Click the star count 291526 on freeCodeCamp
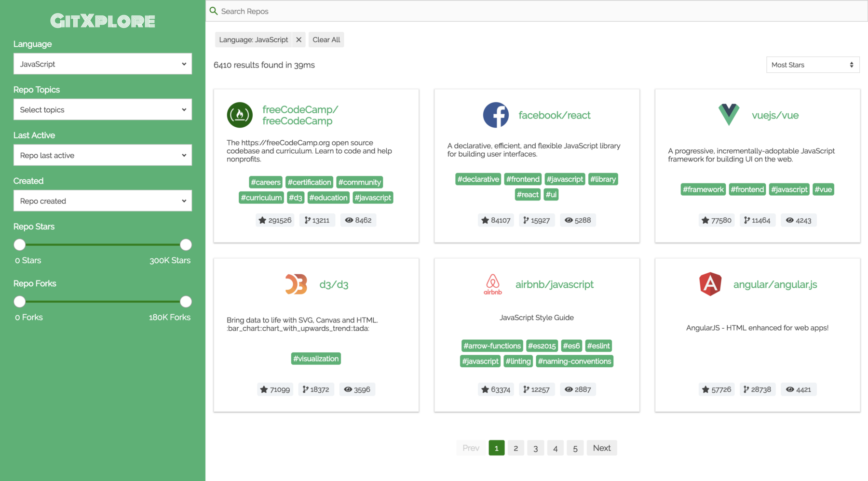 tap(275, 220)
